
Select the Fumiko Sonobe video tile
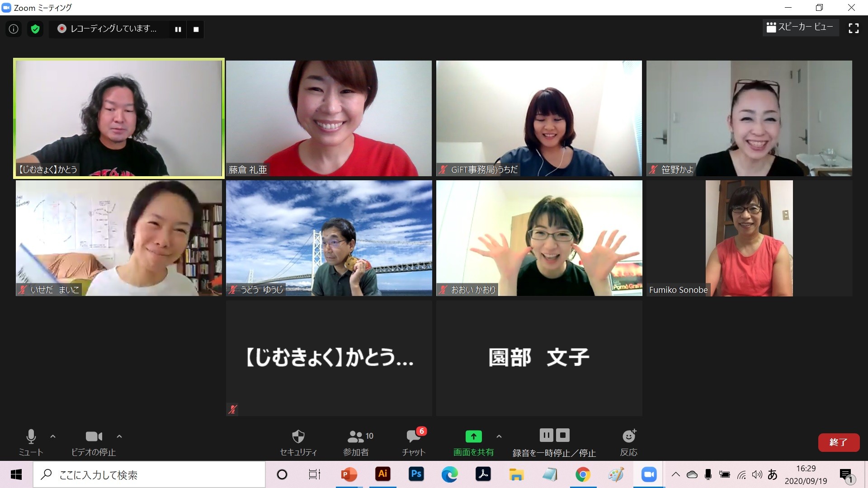point(749,238)
